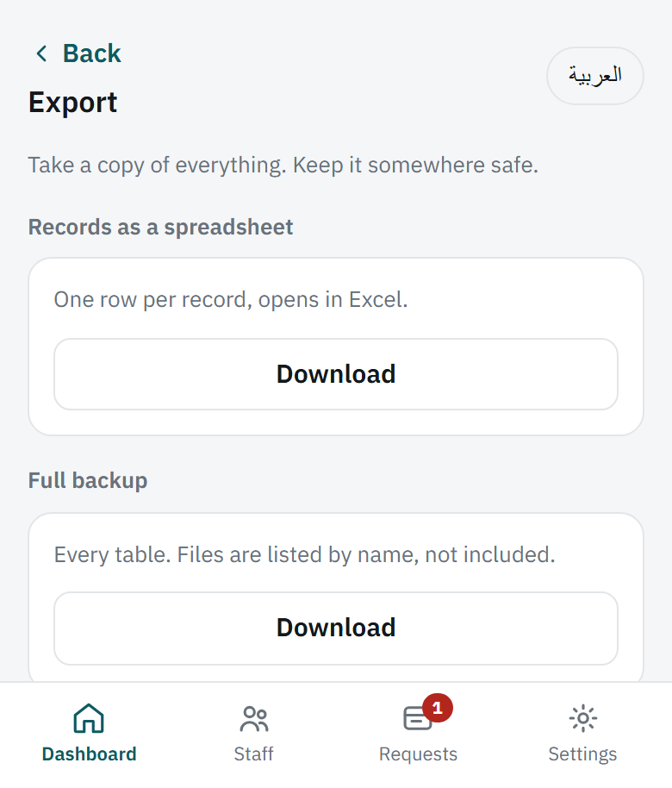The width and height of the screenshot is (672, 788).
Task: Select the 'Records as a spreadsheet' section title
Action: 161,227
